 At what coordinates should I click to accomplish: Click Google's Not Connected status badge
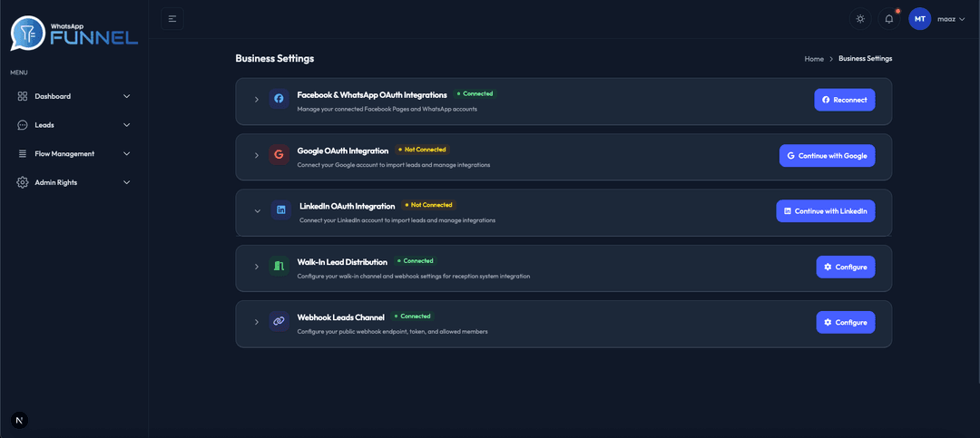(x=422, y=150)
